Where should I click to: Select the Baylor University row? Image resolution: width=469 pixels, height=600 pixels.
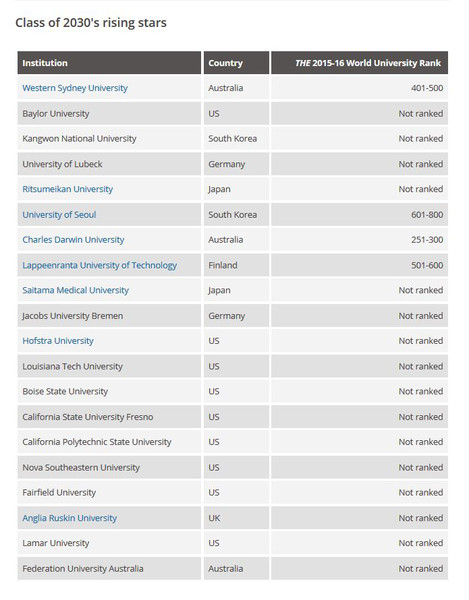(x=233, y=113)
